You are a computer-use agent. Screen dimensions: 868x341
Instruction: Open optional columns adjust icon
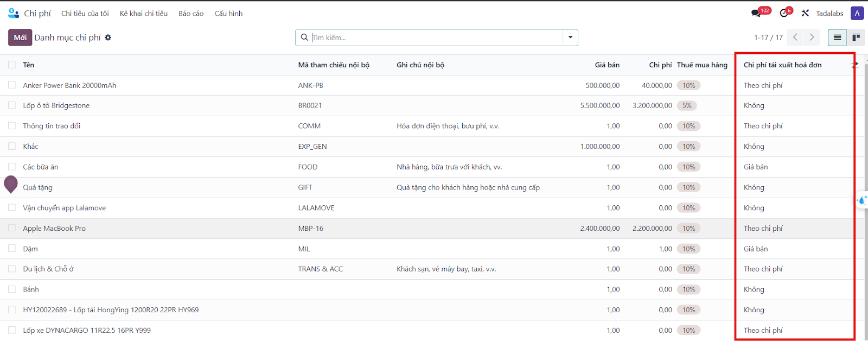tap(855, 65)
